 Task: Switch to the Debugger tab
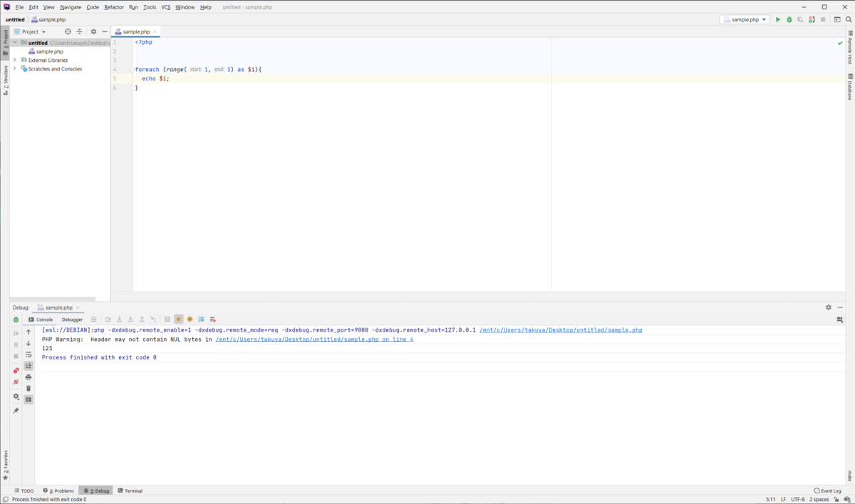click(x=71, y=319)
